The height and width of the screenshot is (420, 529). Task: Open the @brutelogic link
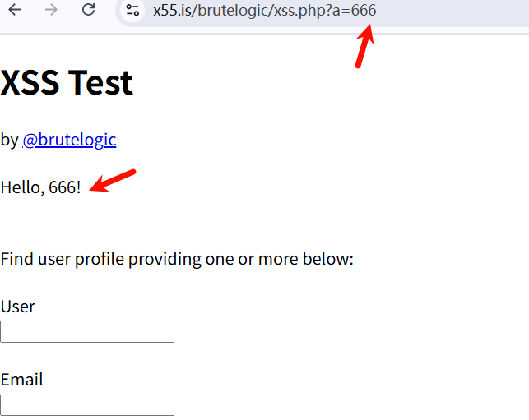coord(69,140)
